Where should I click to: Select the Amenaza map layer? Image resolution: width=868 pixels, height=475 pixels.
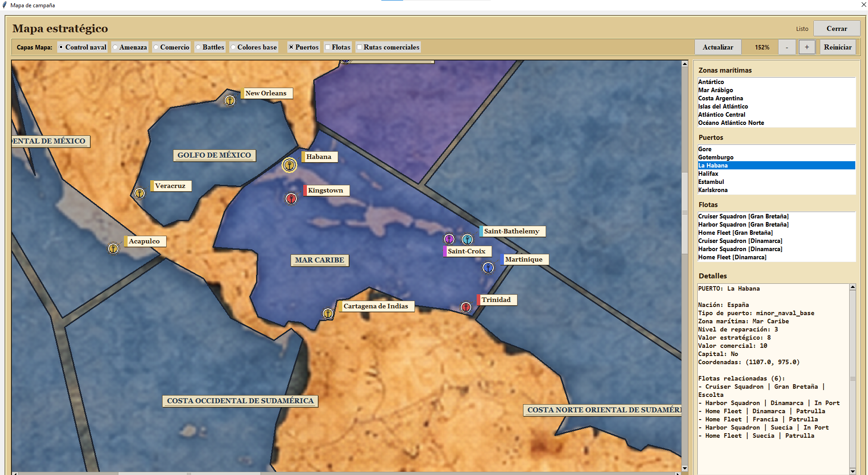pyautogui.click(x=130, y=47)
